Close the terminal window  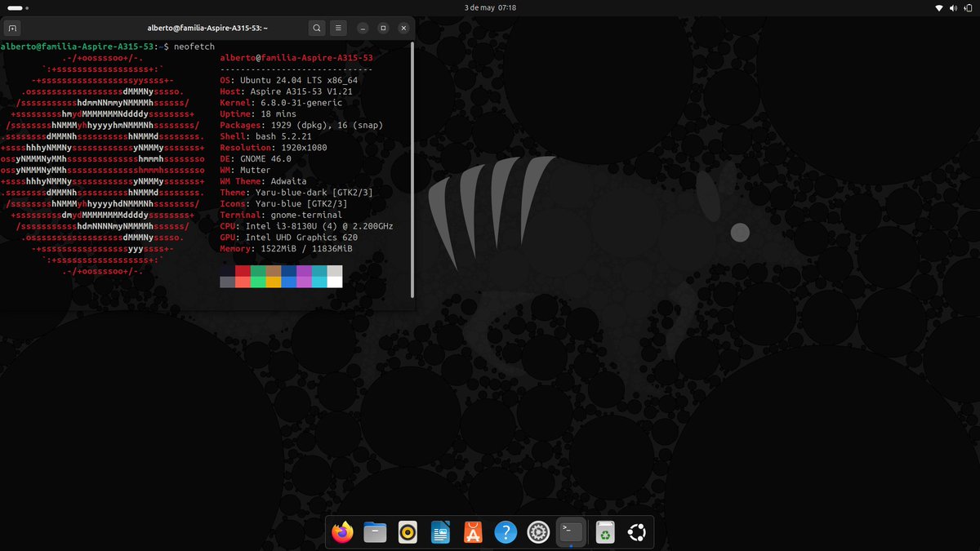point(403,28)
